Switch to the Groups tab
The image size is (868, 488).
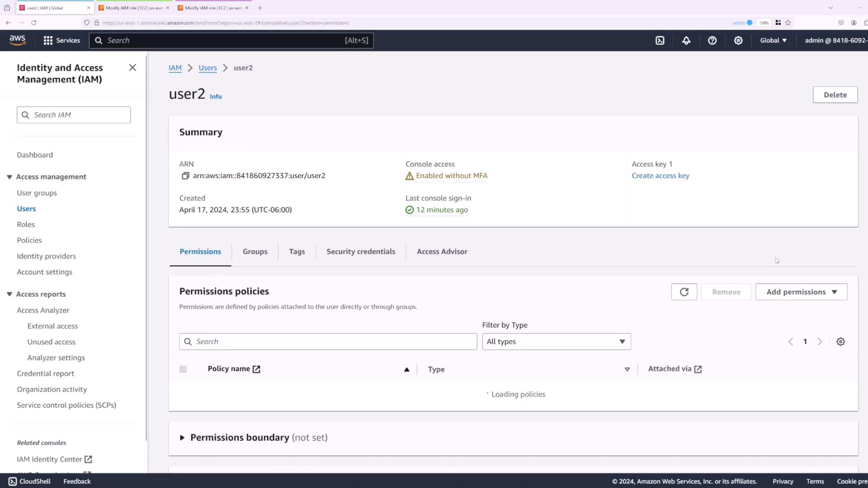(255, 252)
